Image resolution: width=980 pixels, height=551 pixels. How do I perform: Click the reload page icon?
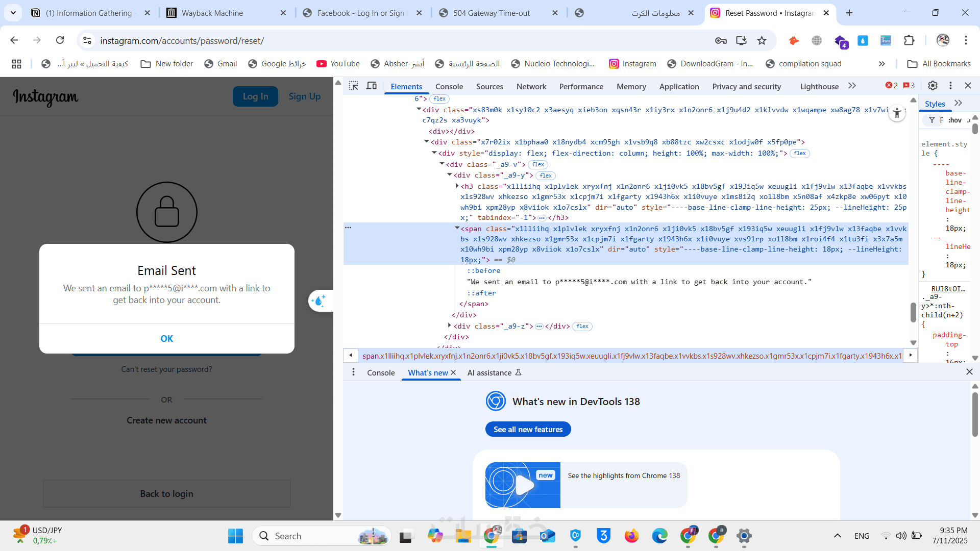(60, 40)
